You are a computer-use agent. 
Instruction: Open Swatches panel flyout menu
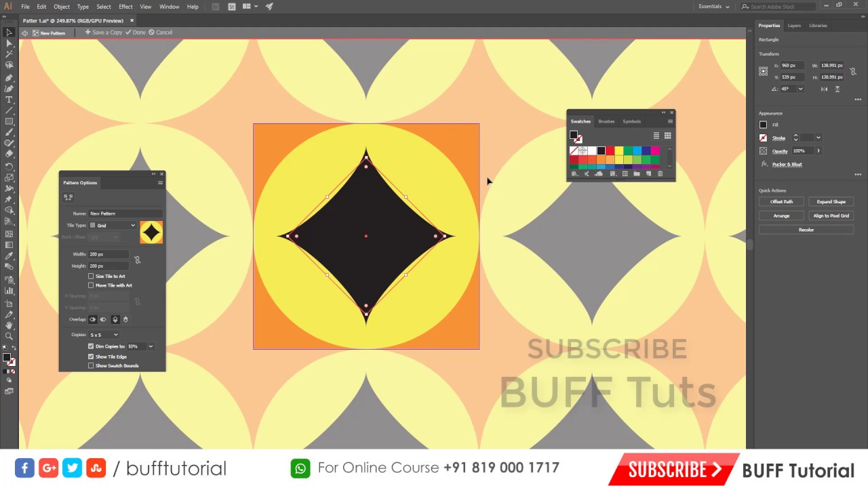670,121
